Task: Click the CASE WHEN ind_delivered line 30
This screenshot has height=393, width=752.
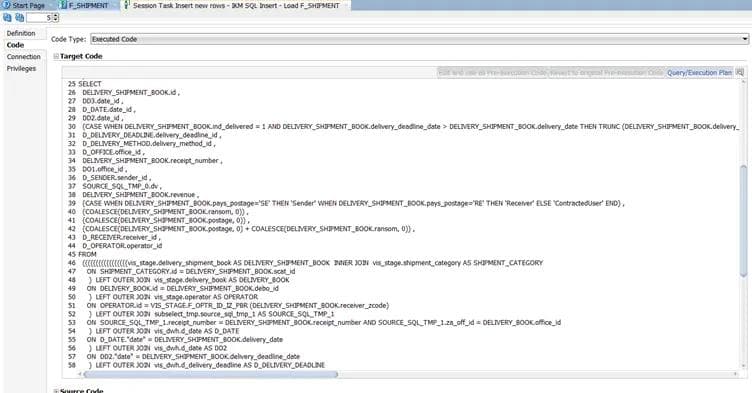Action: click(x=411, y=126)
